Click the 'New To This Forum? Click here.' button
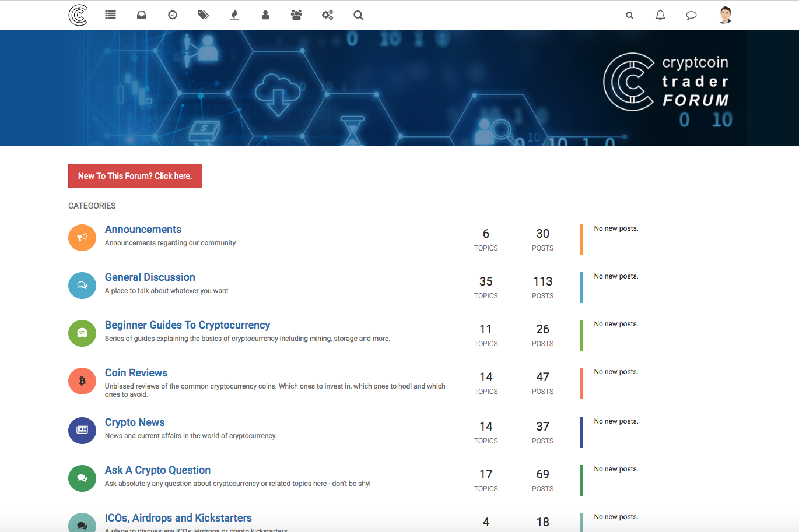 tap(135, 175)
